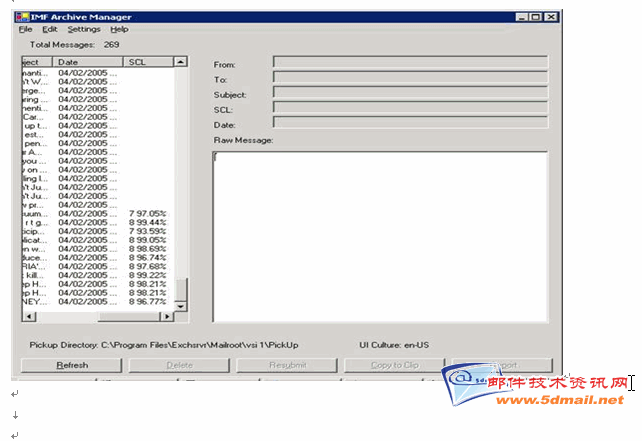Click the From field
This screenshot has width=642, height=441.
point(410,62)
